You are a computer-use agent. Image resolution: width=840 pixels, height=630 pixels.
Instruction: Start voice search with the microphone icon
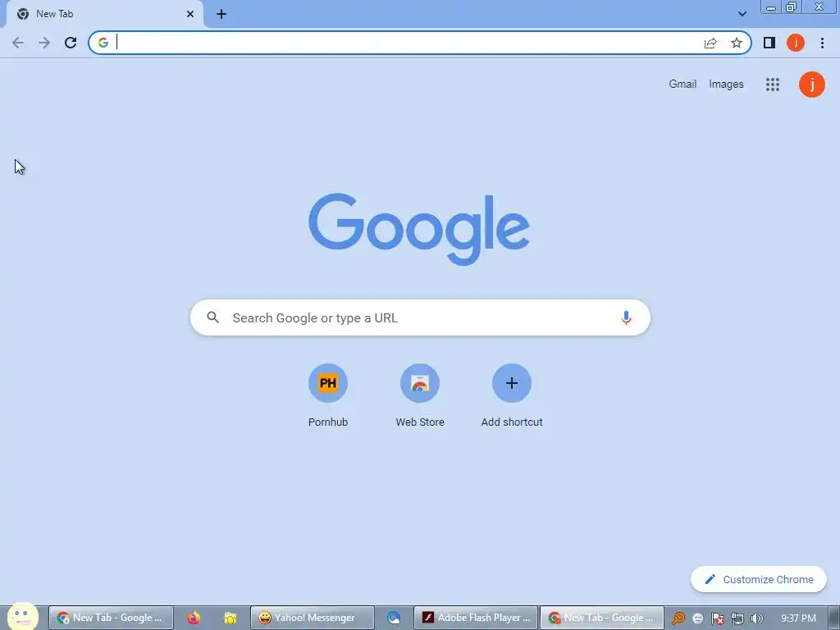coord(626,317)
